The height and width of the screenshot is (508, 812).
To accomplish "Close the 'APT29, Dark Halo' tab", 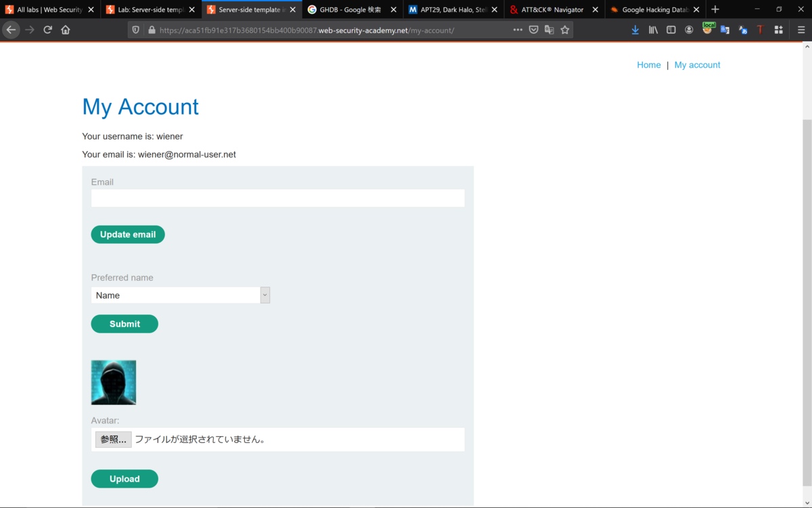I will point(494,9).
